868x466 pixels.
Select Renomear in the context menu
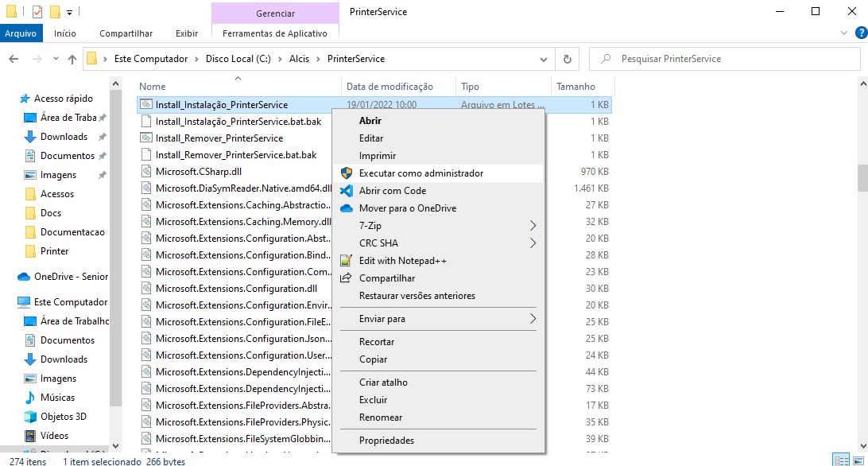click(380, 417)
